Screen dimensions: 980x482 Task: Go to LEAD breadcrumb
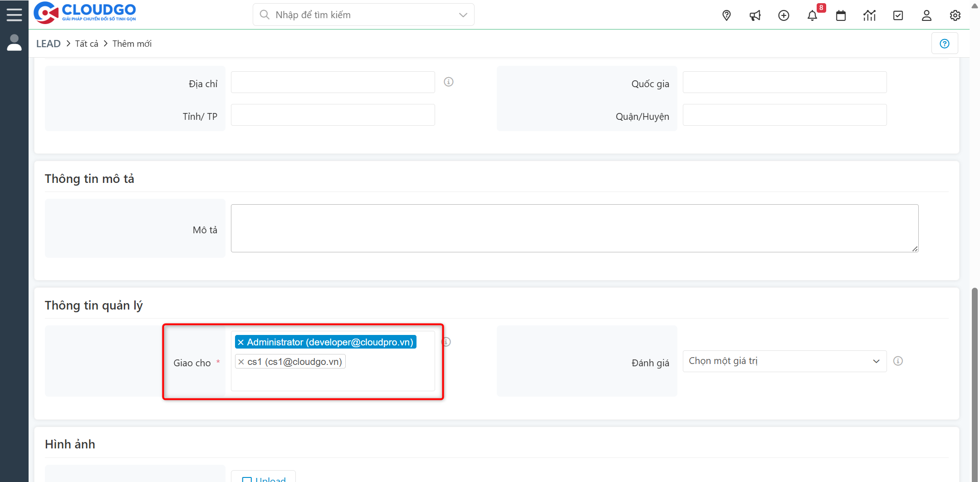48,44
